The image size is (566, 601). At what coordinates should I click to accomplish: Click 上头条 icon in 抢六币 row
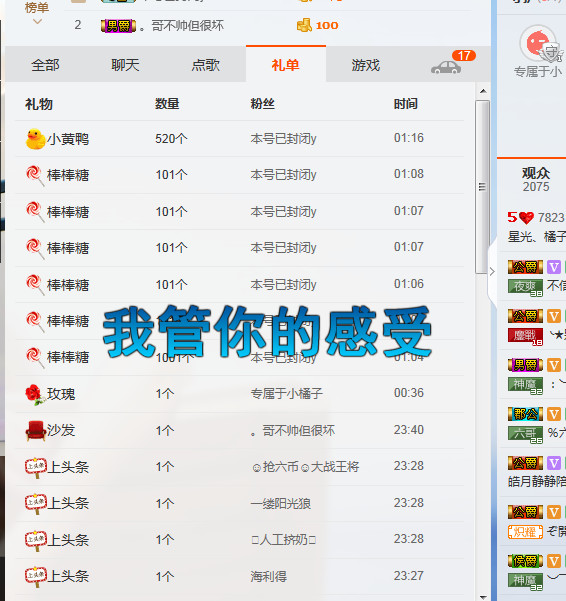click(x=36, y=467)
